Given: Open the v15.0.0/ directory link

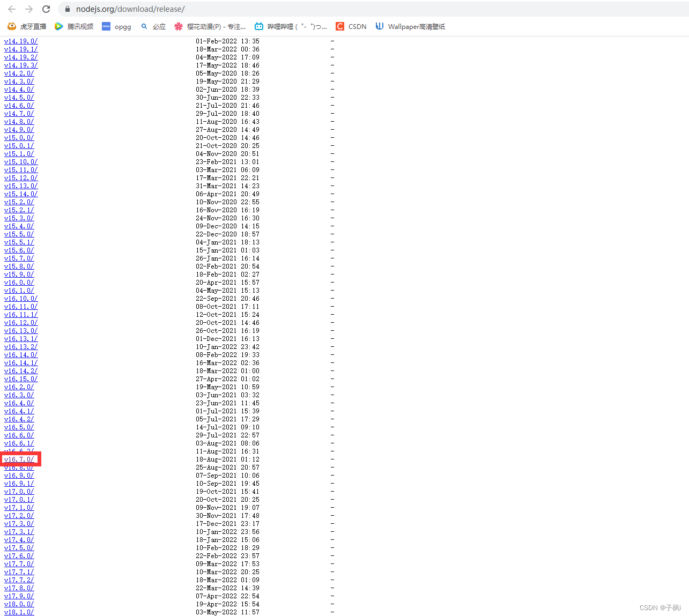Looking at the screenshot, I should (19, 138).
